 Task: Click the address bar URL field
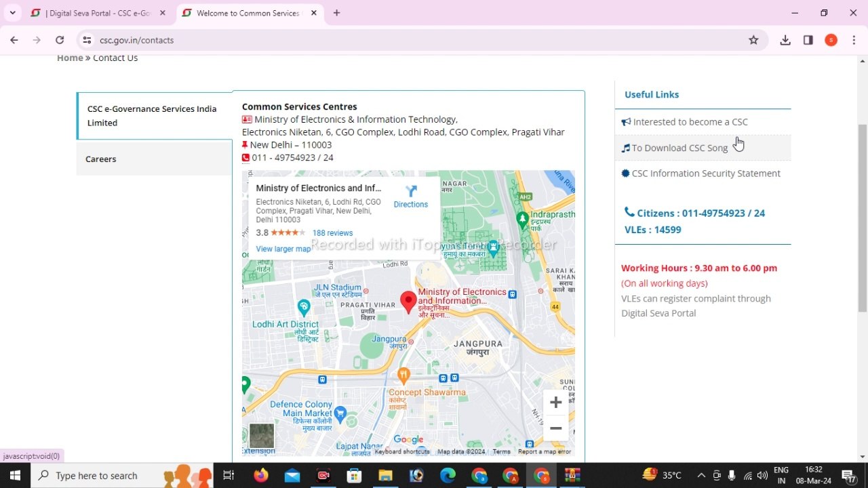click(420, 40)
